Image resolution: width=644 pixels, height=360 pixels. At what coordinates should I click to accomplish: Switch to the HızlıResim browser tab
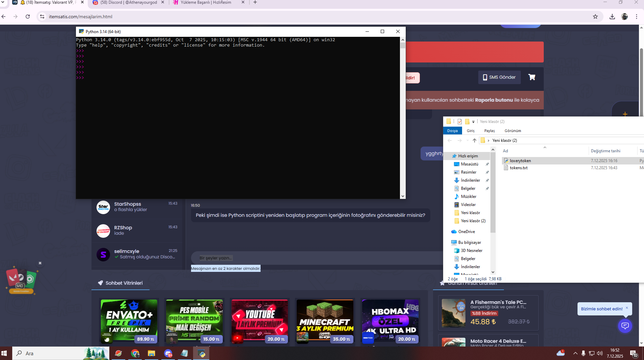pos(208,3)
